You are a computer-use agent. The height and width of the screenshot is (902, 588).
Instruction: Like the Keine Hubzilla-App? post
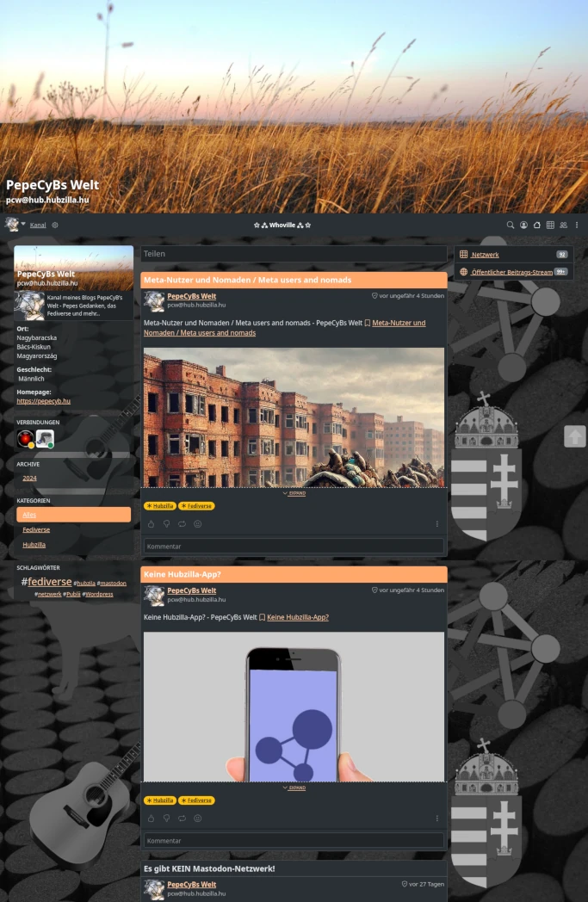coord(151,819)
